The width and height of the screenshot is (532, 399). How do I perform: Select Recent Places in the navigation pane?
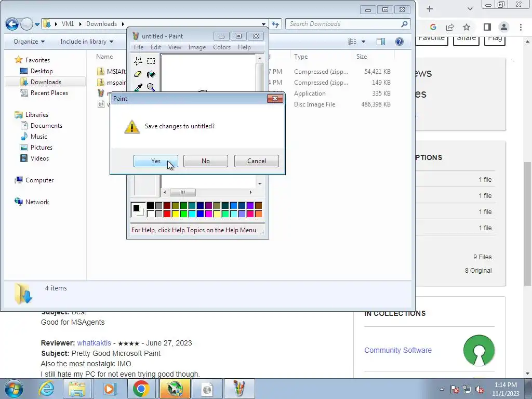[x=49, y=92]
